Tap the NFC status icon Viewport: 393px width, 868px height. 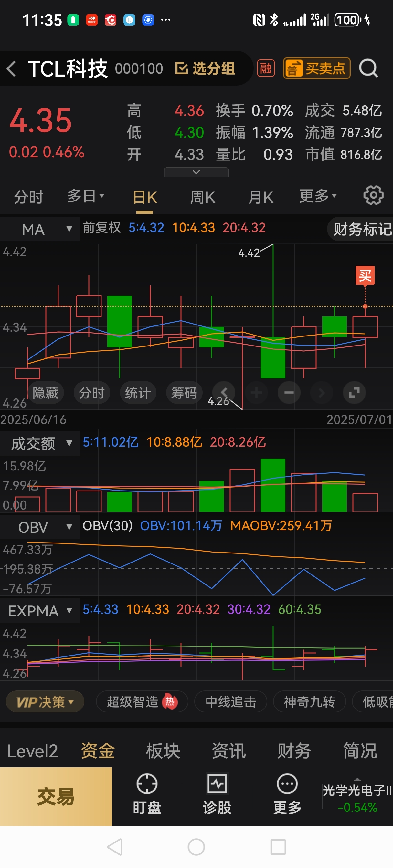coord(259,20)
